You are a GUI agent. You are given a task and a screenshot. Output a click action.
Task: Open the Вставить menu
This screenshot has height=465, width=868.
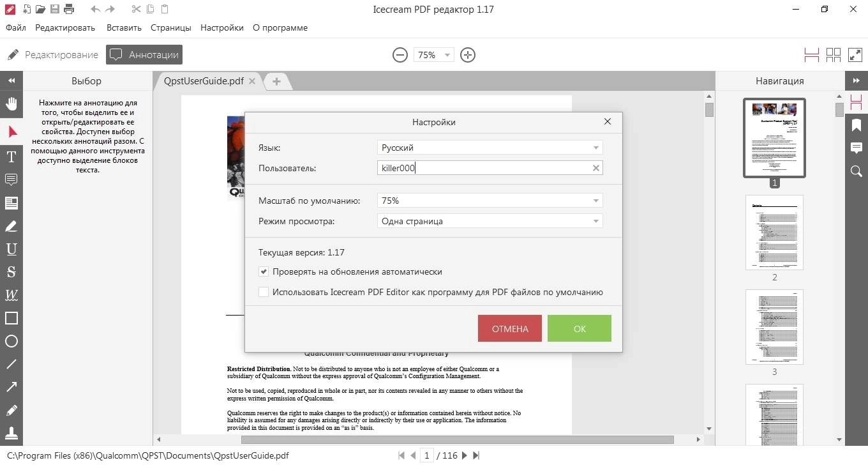point(124,27)
